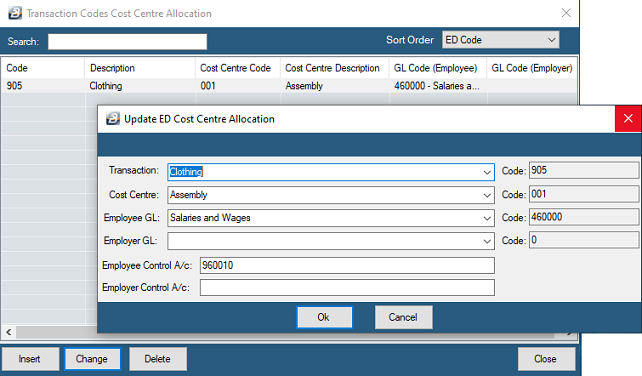This screenshot has height=376, width=642.
Task: Select the Clothing description cell in grid
Action: [140, 86]
